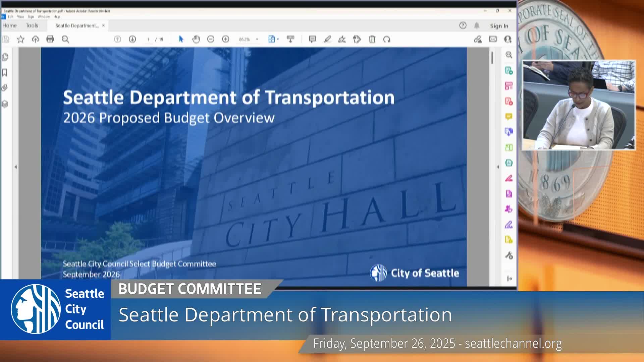Switch to the Home tab
Image resolution: width=644 pixels, height=362 pixels.
click(x=10, y=25)
